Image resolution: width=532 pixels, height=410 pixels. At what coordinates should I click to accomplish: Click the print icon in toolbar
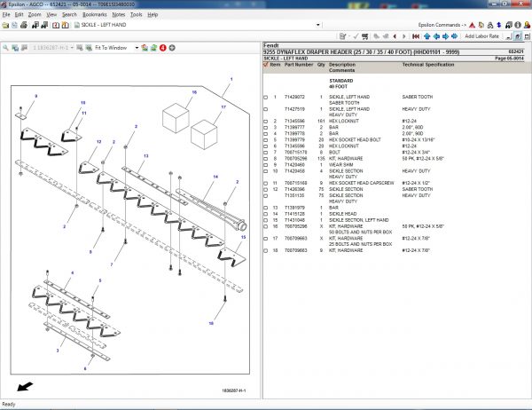pos(24,25)
